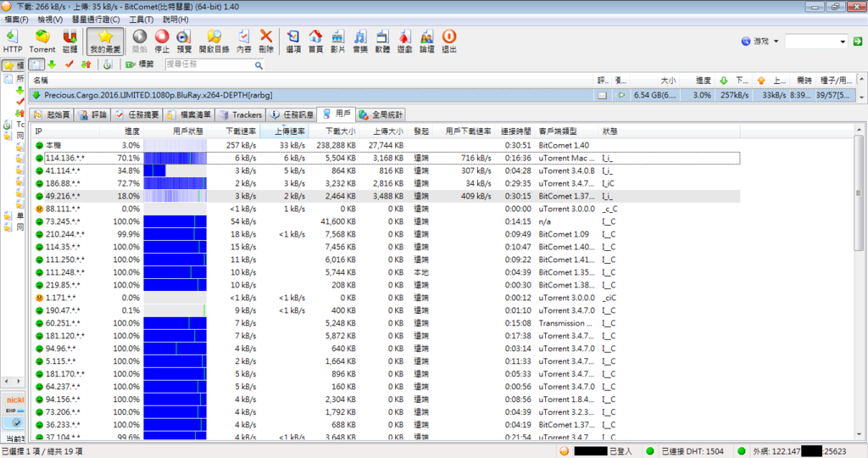Exit BitComet with 退出
Image resolution: width=868 pixels, height=458 pixels.
tap(449, 42)
